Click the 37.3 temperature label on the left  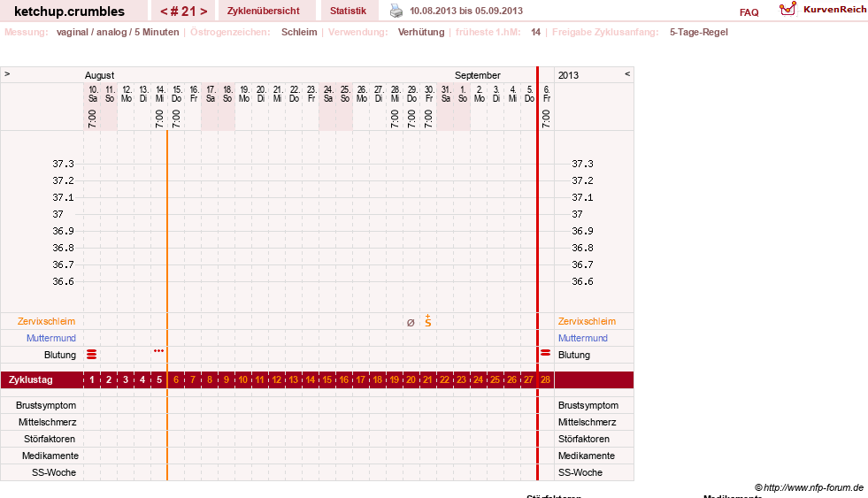(63, 164)
